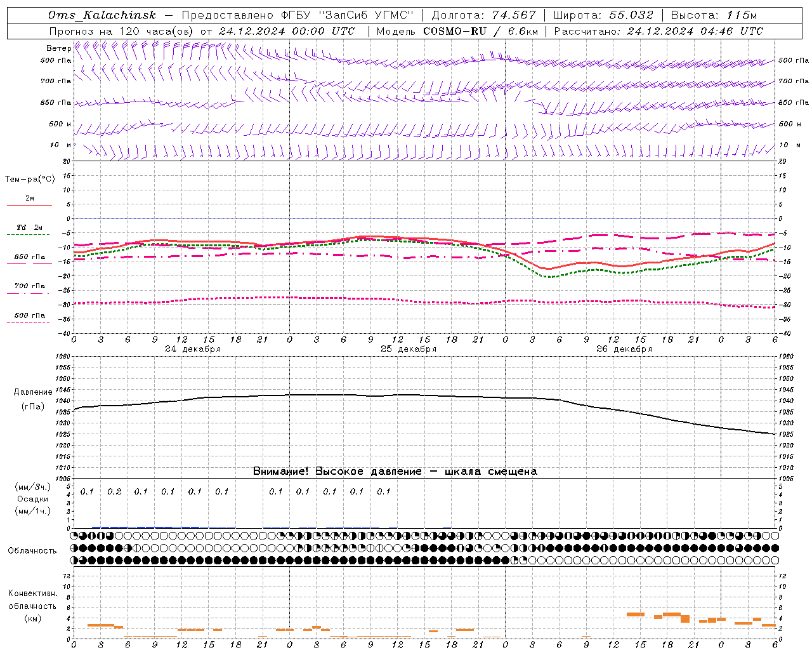This screenshot has height=650, width=812.
Task: Select the Осадки precipitation label
Action: click(33, 499)
